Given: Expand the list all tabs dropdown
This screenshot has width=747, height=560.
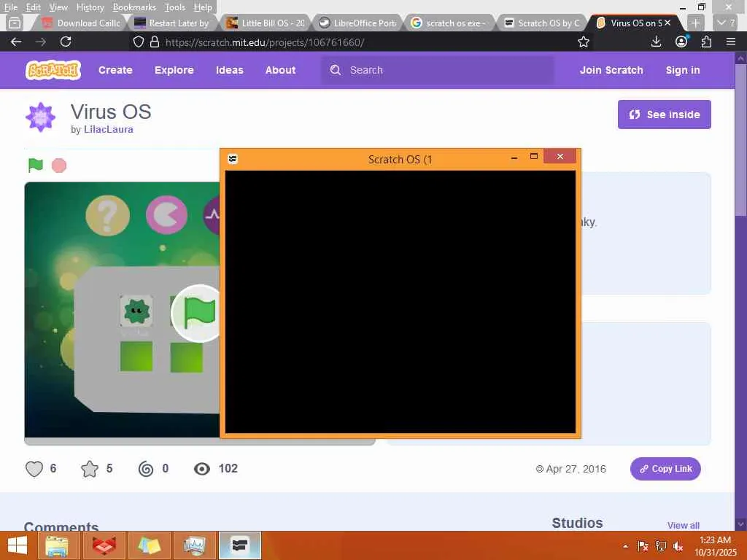Looking at the screenshot, I should 726,23.
